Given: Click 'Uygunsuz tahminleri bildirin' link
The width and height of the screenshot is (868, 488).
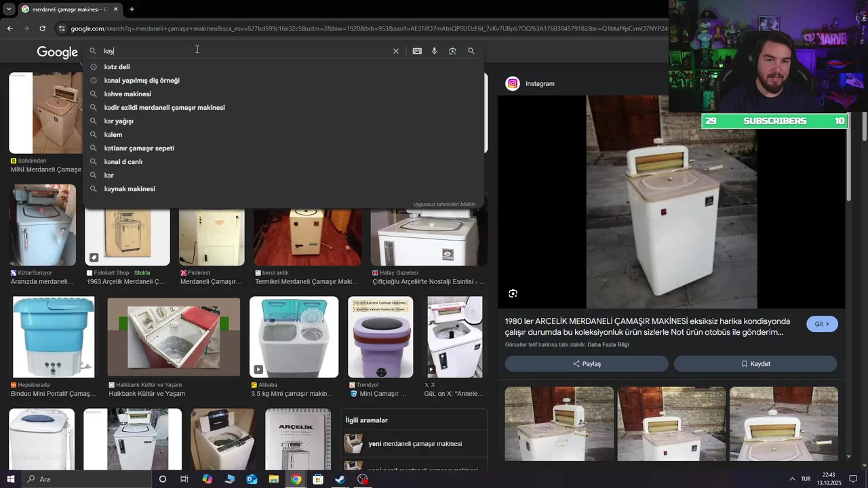Looking at the screenshot, I should tap(444, 204).
